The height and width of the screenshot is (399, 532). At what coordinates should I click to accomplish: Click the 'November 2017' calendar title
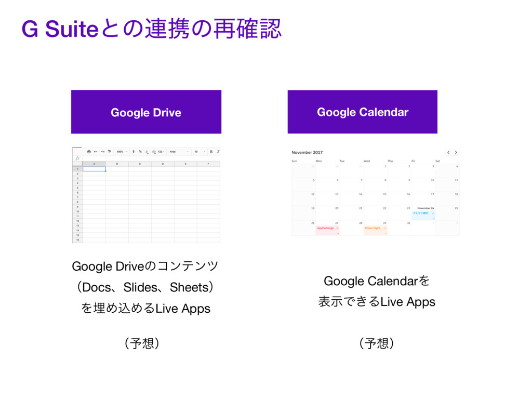pyautogui.click(x=307, y=152)
